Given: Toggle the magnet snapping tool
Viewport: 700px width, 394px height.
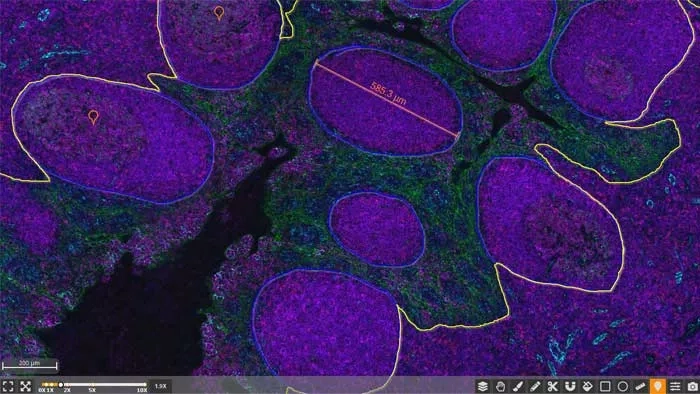Looking at the screenshot, I should click(x=570, y=386).
